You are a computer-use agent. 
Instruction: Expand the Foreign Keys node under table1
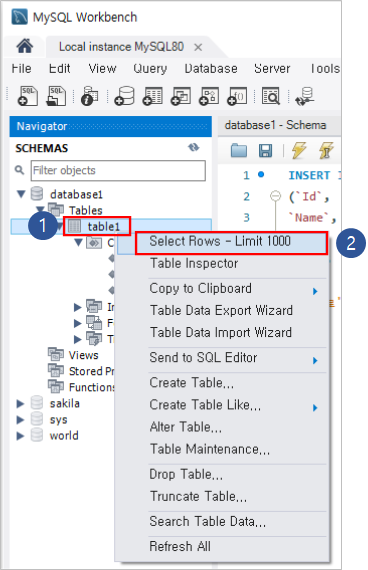pos(77,323)
